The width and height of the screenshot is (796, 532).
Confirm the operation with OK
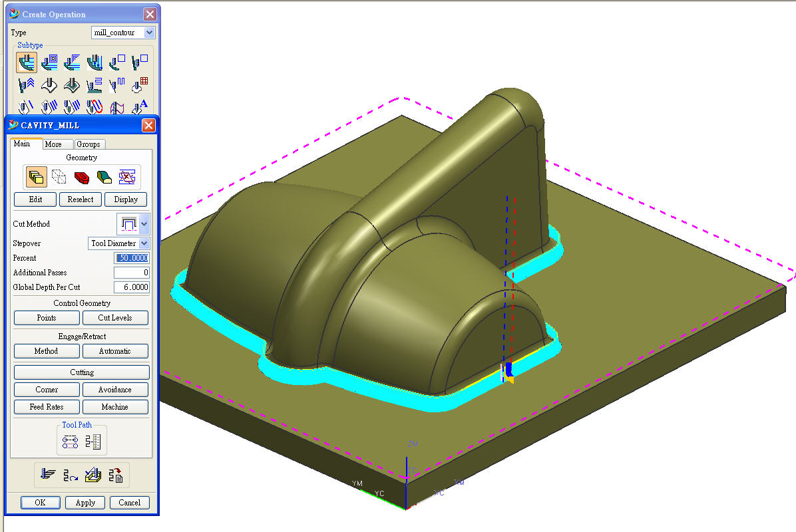[x=41, y=503]
